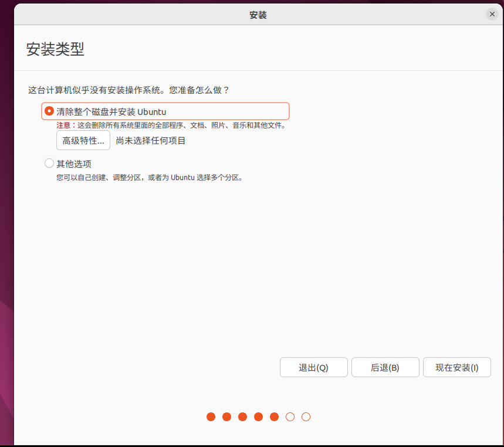
Task: Click the "现在安装(I)" button
Action: 456,367
